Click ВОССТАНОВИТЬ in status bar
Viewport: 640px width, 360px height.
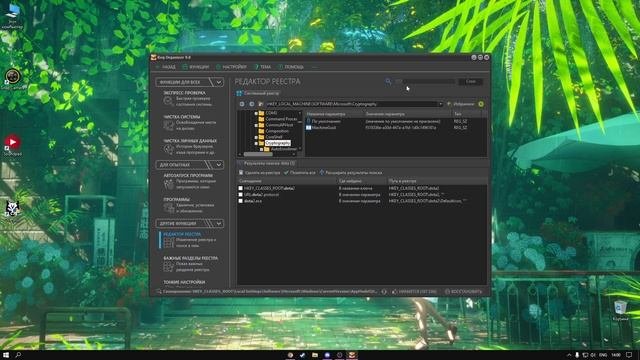click(x=463, y=292)
